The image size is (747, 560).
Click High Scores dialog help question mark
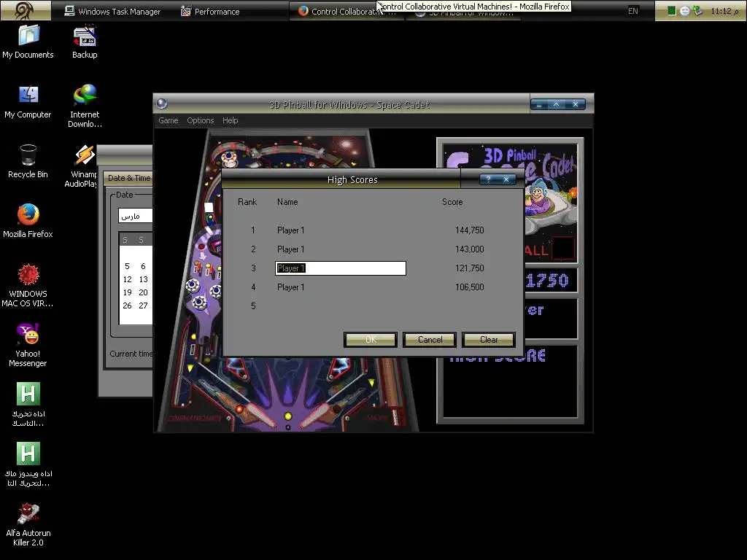(x=488, y=179)
